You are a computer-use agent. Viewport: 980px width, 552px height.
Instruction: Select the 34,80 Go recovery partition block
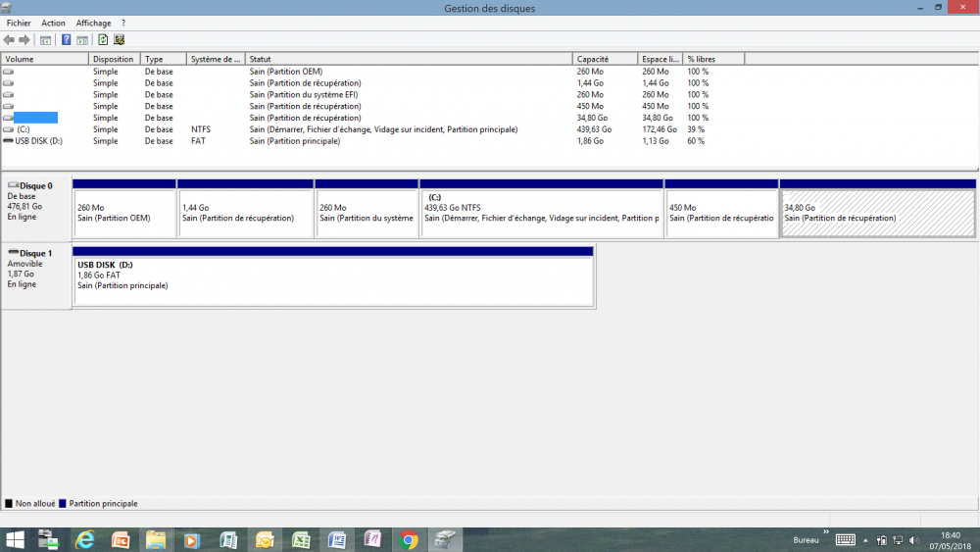click(x=877, y=213)
